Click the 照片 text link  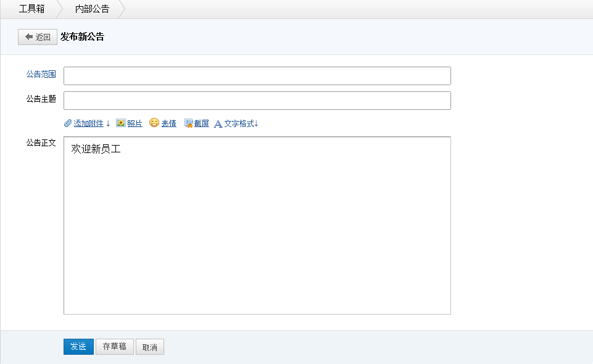[x=135, y=123]
